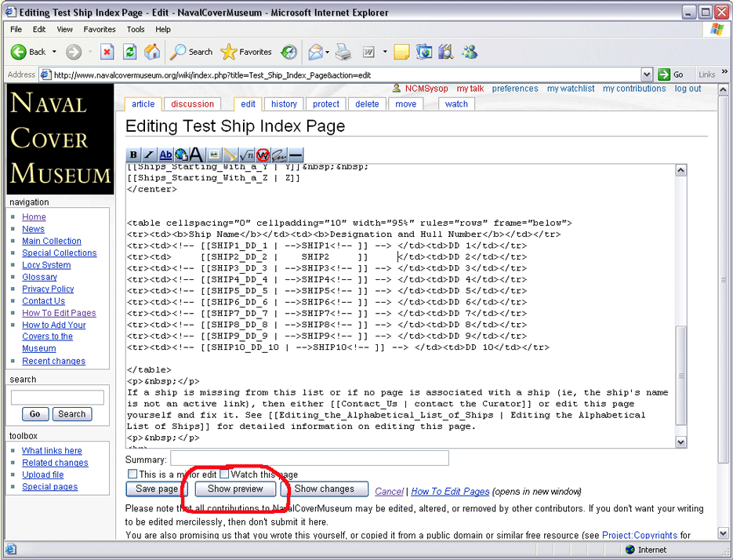The height and width of the screenshot is (560, 733).
Task: Open the Special Collections navigation link
Action: (x=60, y=253)
